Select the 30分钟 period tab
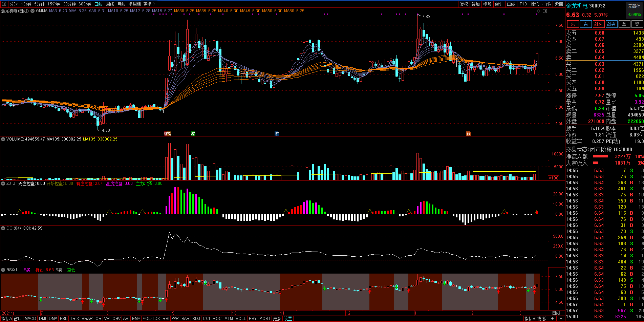The height and width of the screenshot is (322, 644). (x=69, y=4)
